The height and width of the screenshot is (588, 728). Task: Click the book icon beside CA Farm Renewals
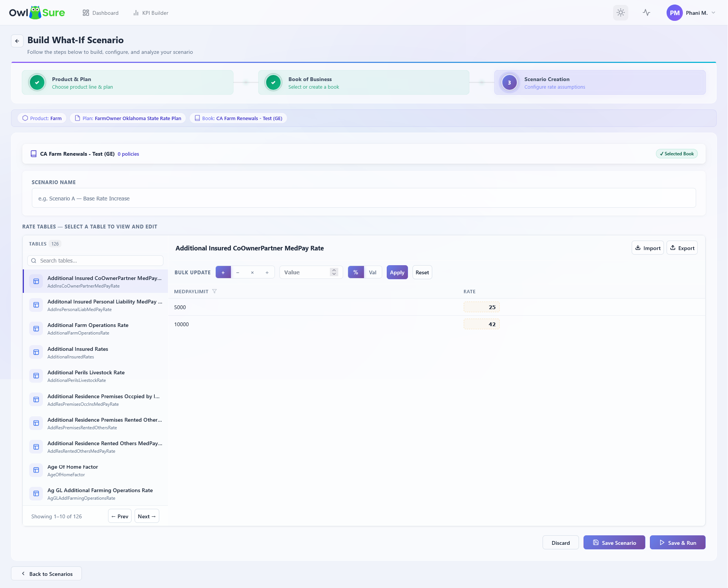[33, 154]
